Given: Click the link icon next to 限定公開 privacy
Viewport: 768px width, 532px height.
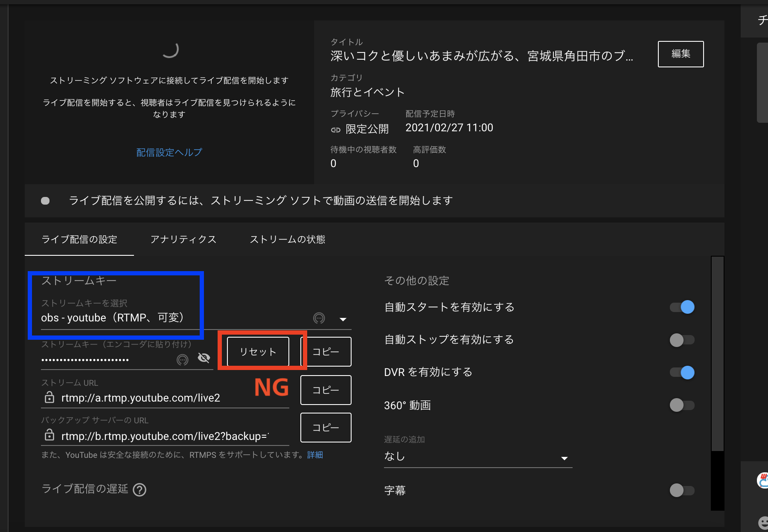Looking at the screenshot, I should [336, 128].
